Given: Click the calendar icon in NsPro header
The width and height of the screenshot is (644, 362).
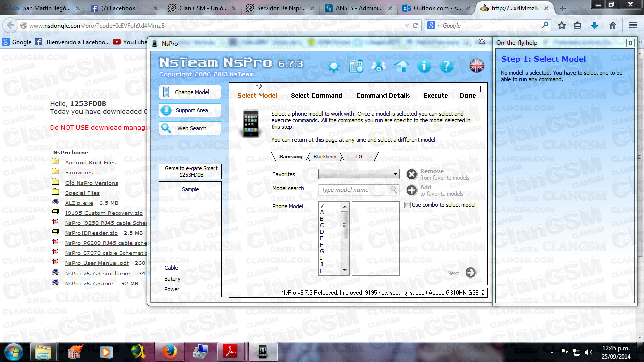Looking at the screenshot, I should pos(356,66).
